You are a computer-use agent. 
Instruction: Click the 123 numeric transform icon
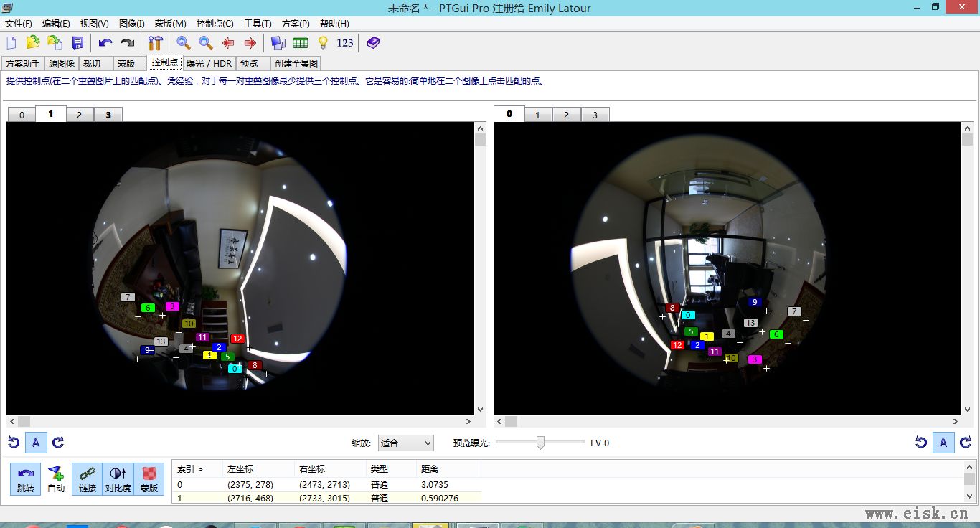345,43
